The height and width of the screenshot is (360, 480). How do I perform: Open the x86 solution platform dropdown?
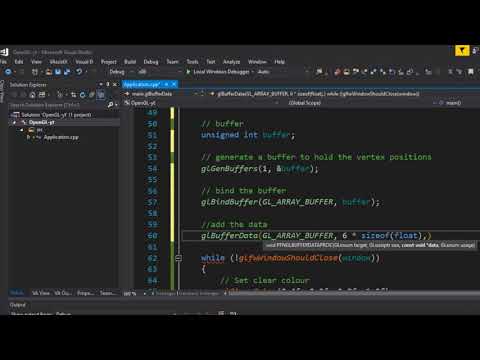(160, 72)
